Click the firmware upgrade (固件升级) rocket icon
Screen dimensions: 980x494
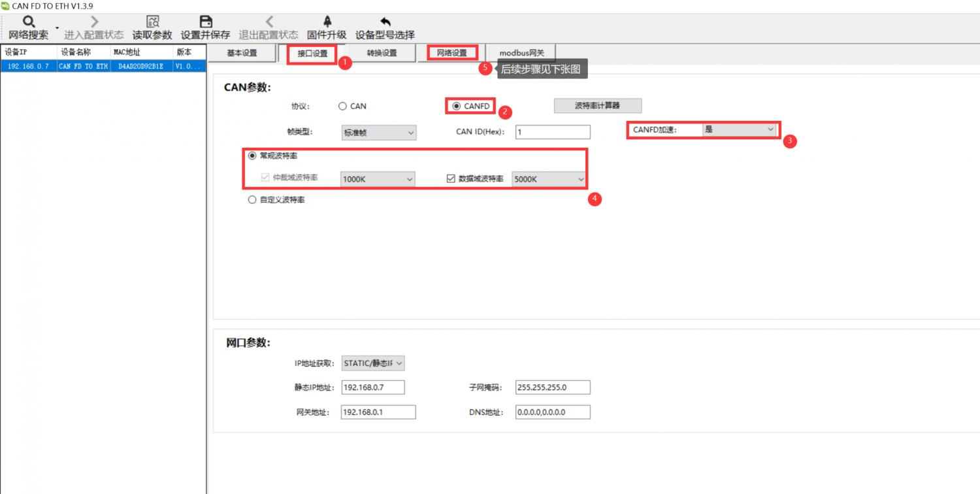coord(327,22)
